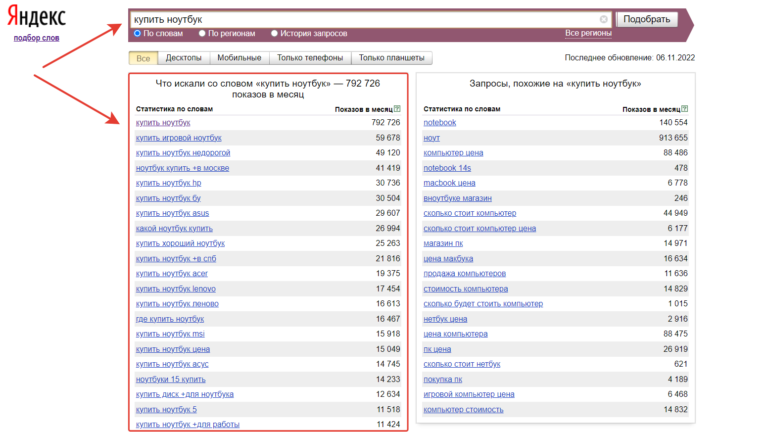This screenshot has height=432, width=768.
Task: Open the 'macbook цена' link
Action: pos(449,183)
